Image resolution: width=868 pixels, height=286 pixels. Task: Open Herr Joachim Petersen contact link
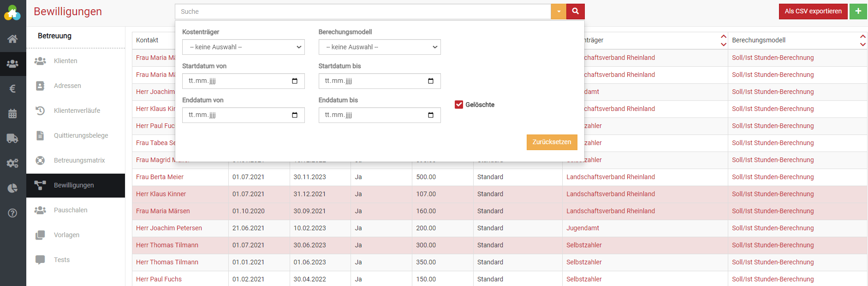pos(169,228)
